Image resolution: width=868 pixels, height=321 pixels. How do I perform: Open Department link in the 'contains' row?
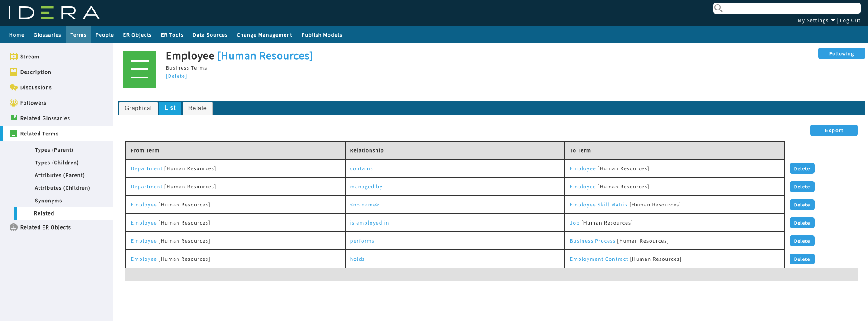point(146,168)
